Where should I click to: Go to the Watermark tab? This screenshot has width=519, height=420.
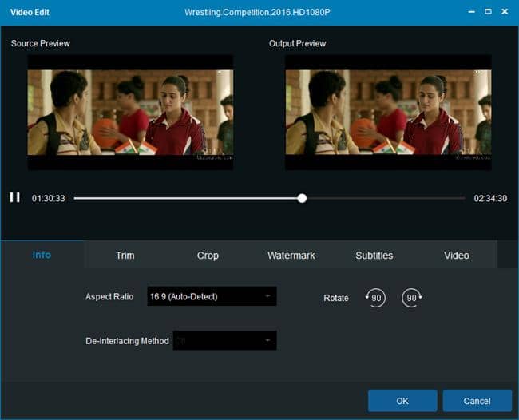tap(291, 256)
